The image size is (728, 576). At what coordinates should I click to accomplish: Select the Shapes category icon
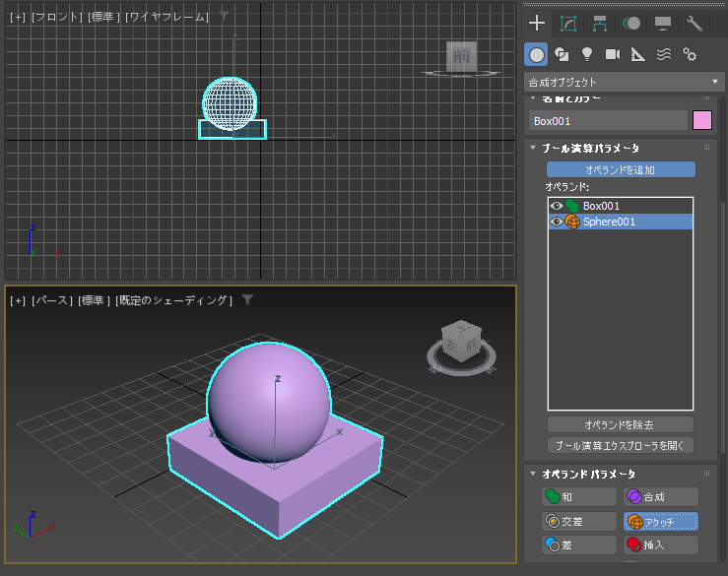tap(562, 55)
